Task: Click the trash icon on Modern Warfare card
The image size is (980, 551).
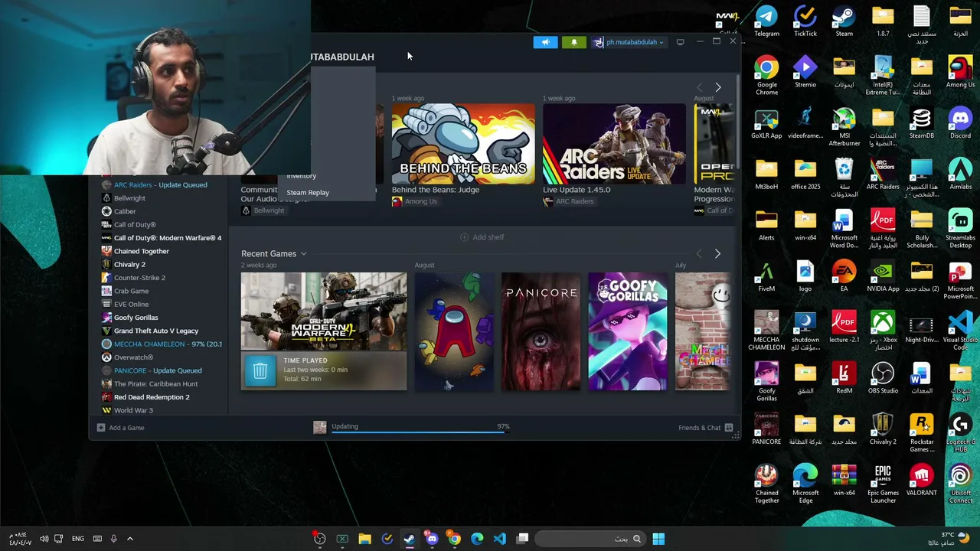Action: tap(260, 371)
